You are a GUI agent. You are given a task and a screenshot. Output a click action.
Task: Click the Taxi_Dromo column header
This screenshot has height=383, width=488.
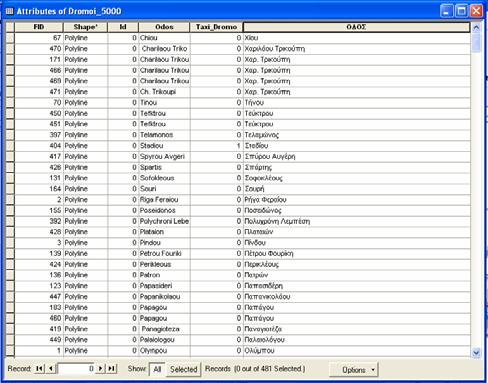[x=216, y=27]
